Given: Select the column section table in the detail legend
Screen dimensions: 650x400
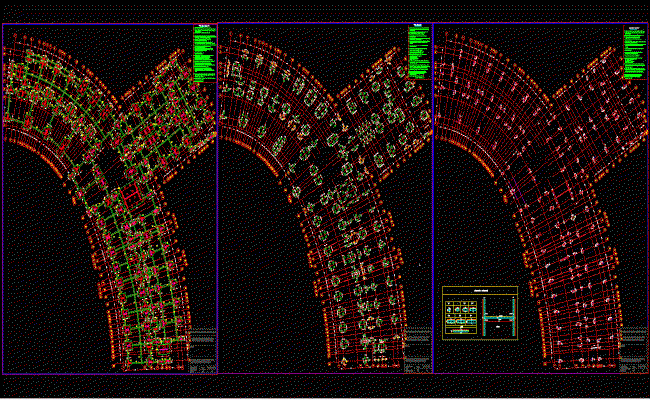Looking at the screenshot, I should pyautogui.click(x=461, y=317).
